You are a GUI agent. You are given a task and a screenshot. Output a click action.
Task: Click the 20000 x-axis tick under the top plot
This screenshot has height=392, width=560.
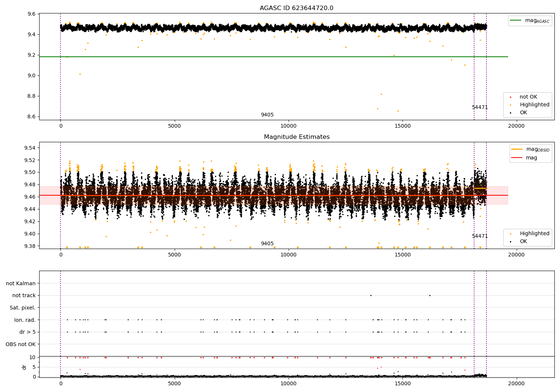pyautogui.click(x=516, y=126)
